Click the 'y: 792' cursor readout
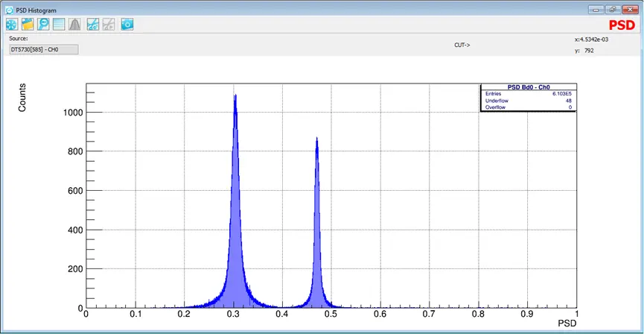644x334 pixels. point(584,51)
